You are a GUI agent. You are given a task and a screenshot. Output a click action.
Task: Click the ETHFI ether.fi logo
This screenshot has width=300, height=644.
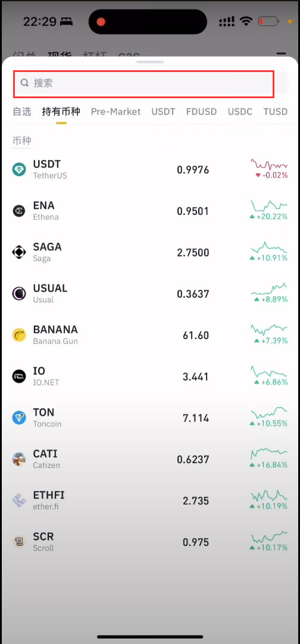click(x=19, y=501)
